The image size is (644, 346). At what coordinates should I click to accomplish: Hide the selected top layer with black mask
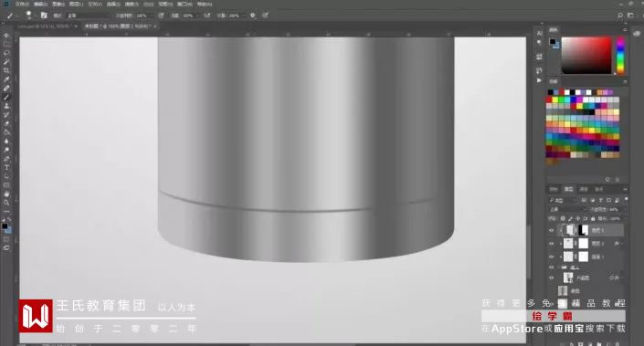[x=552, y=230]
